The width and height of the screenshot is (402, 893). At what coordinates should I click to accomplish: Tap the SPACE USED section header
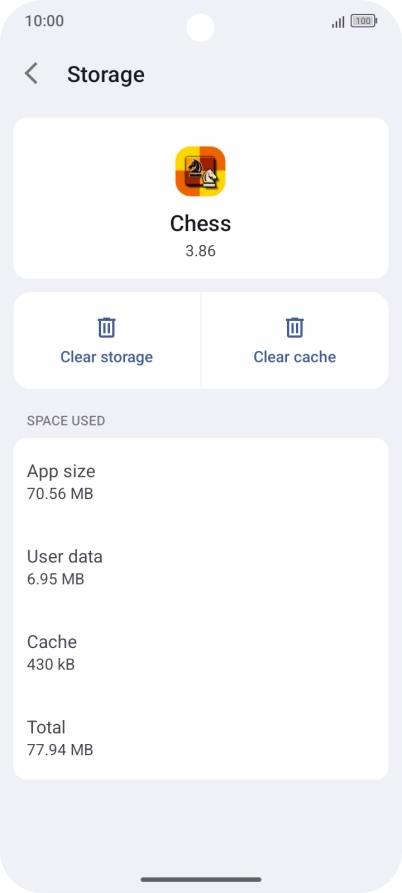pos(66,421)
